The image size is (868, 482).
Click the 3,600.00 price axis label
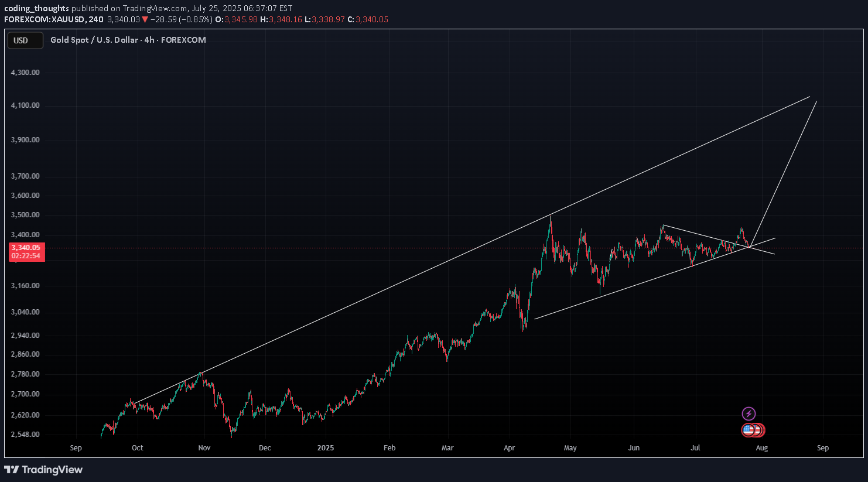26,196
